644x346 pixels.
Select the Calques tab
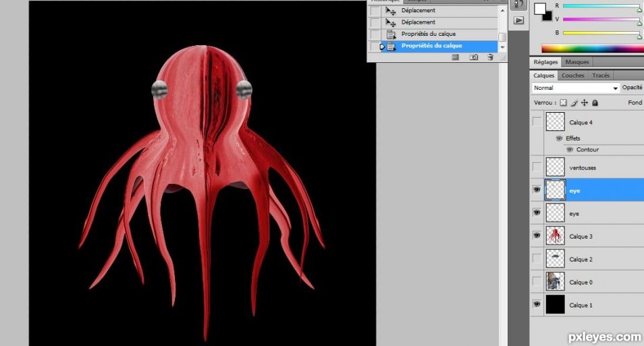point(544,76)
